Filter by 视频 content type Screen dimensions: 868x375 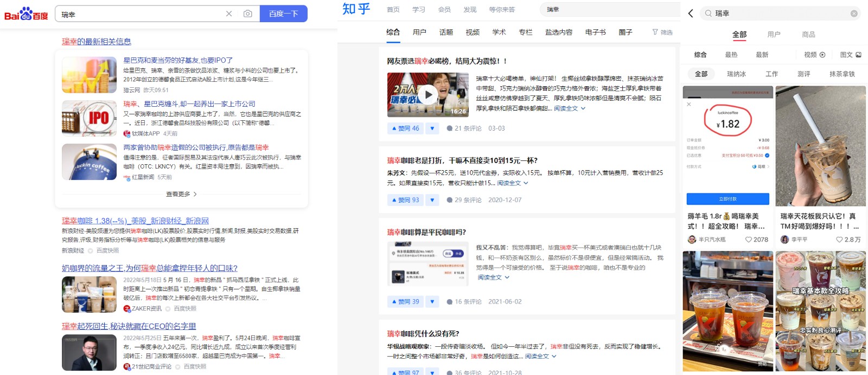pos(814,55)
